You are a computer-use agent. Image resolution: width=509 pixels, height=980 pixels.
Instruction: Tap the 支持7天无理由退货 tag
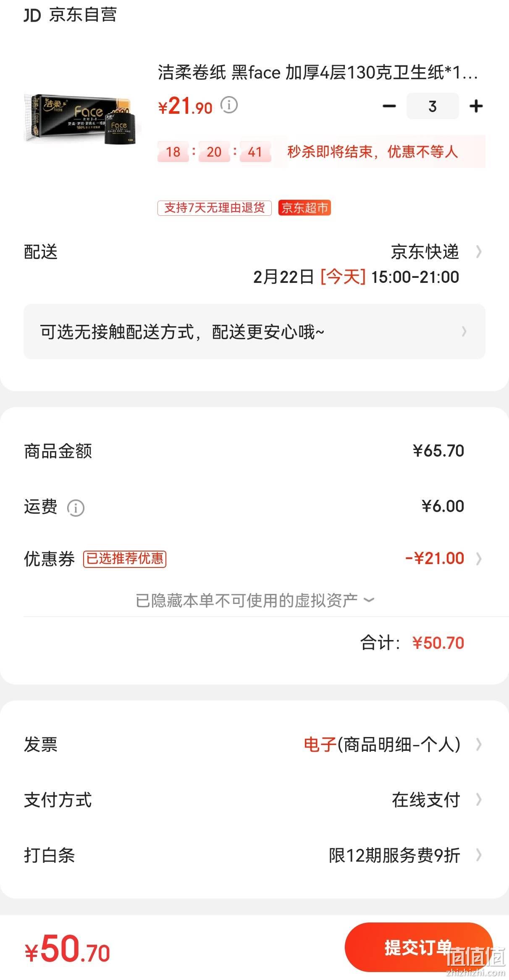(215, 208)
